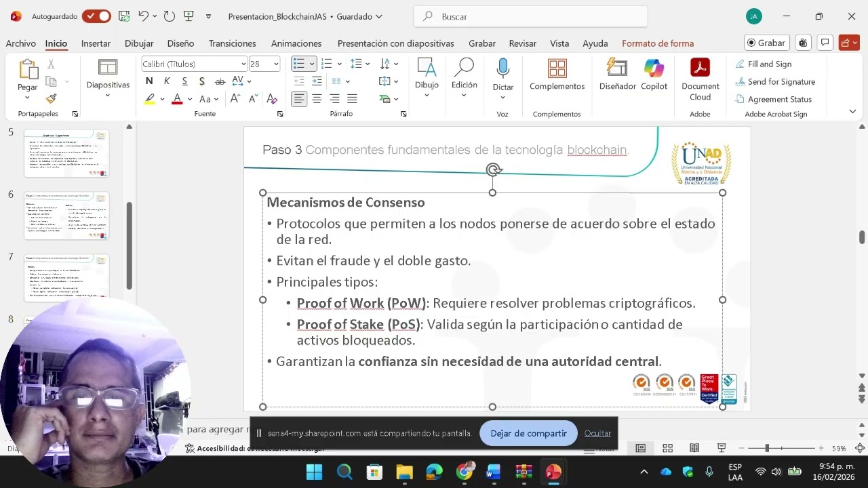This screenshot has width=868, height=488.
Task: Click Fill and Sign
Action: pos(764,64)
